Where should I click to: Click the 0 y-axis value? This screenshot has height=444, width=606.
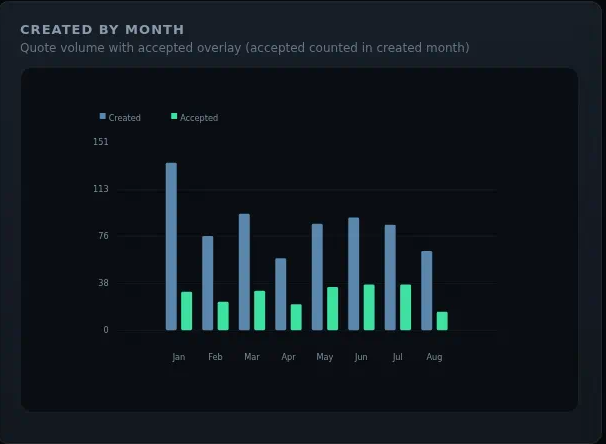pos(106,330)
